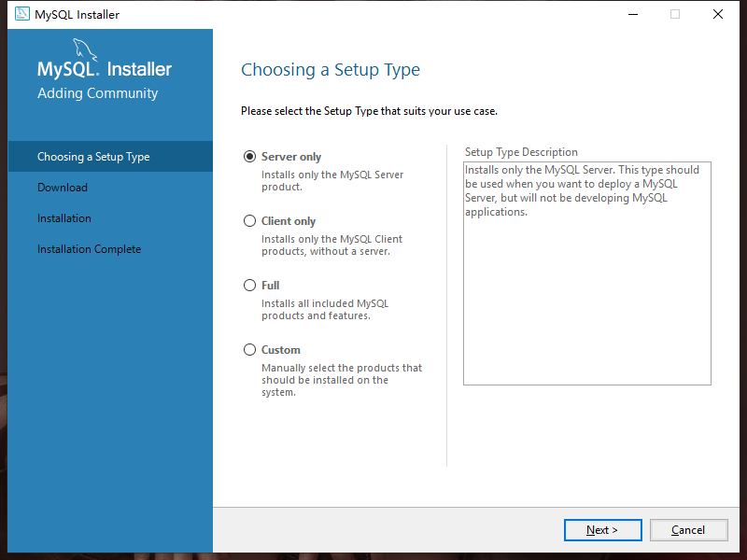Choose the Full setup type option
Screen dimensions: 747x560
249,286
